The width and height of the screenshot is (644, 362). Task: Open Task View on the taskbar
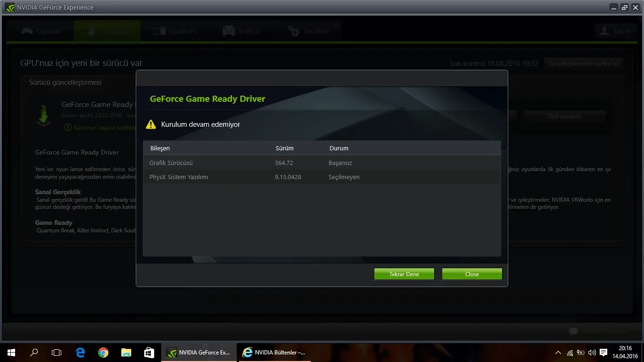(x=57, y=353)
